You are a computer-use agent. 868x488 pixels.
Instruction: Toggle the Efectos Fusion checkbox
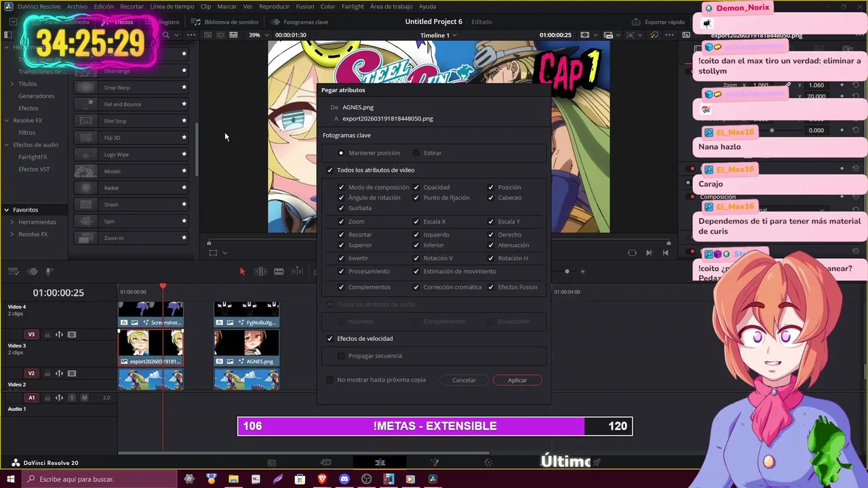[x=491, y=287]
